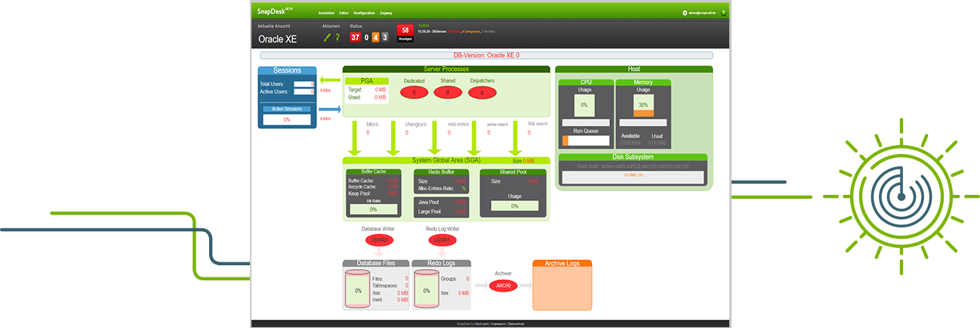Click the Host panel header
This screenshot has height=328, width=980.
click(634, 69)
